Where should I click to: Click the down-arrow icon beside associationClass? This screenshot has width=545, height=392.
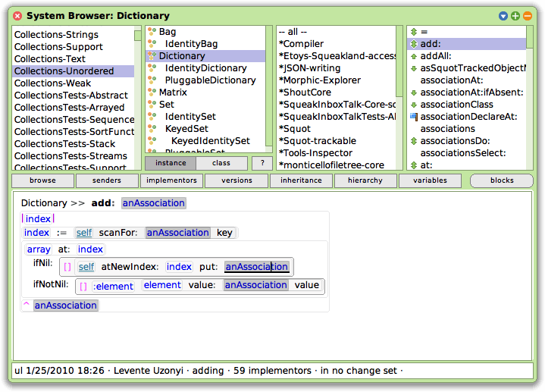tap(413, 105)
